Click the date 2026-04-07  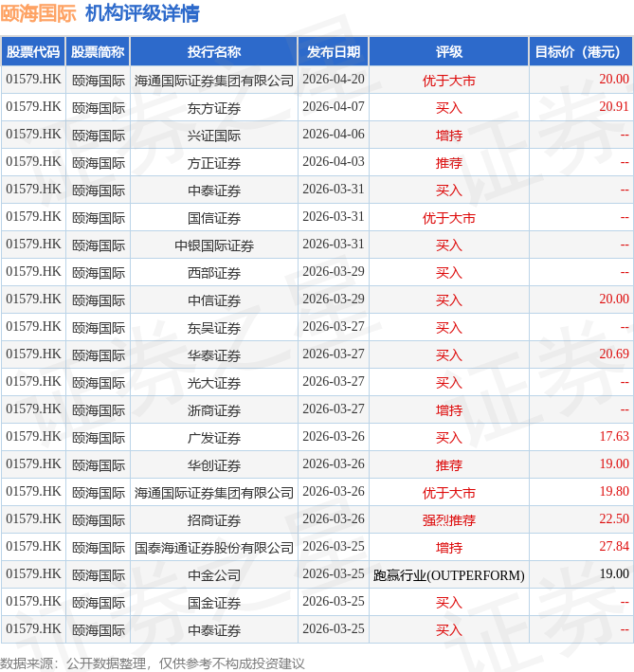[x=334, y=107]
